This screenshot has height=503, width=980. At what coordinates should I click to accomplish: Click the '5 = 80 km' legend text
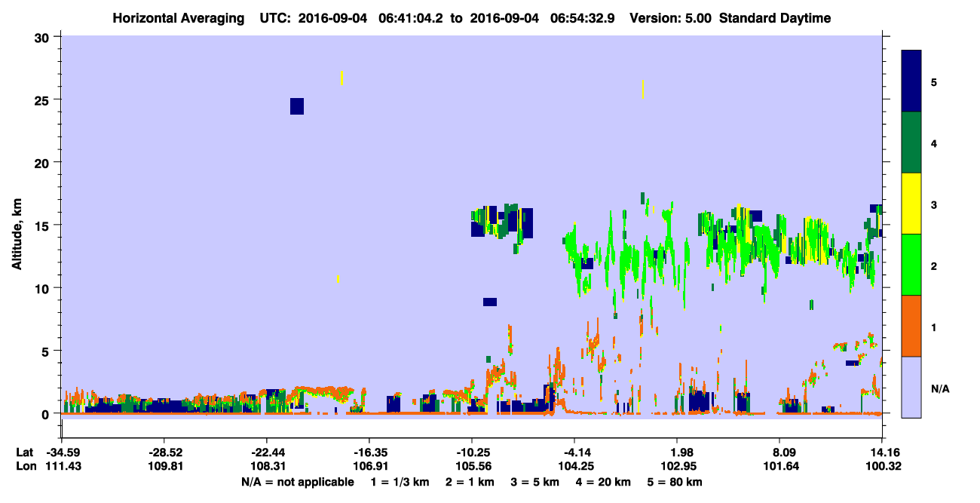(x=675, y=482)
